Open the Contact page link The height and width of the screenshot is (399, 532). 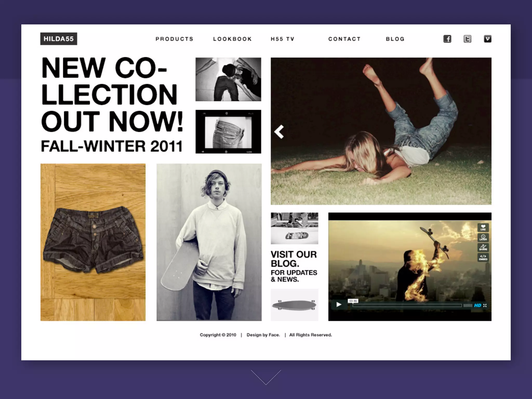click(344, 39)
